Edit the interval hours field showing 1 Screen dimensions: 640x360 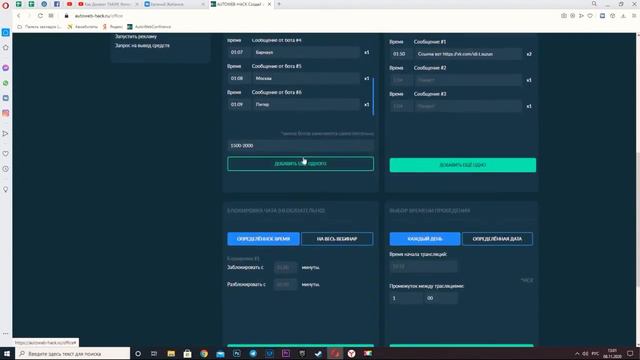pos(406,298)
